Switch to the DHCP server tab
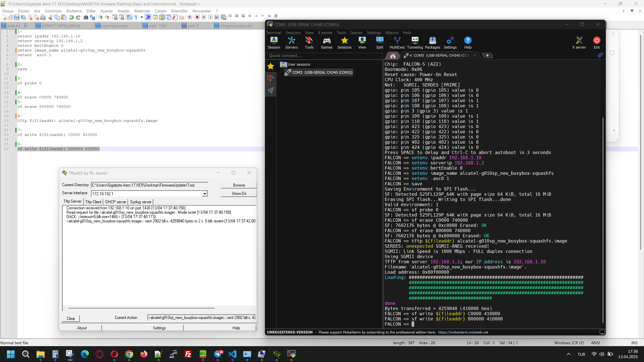Image resolution: width=644 pixels, height=362 pixels. point(116,202)
